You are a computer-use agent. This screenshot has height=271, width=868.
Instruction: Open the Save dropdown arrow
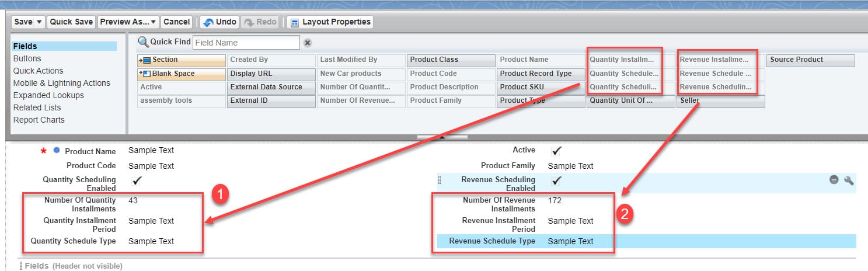pyautogui.click(x=39, y=22)
